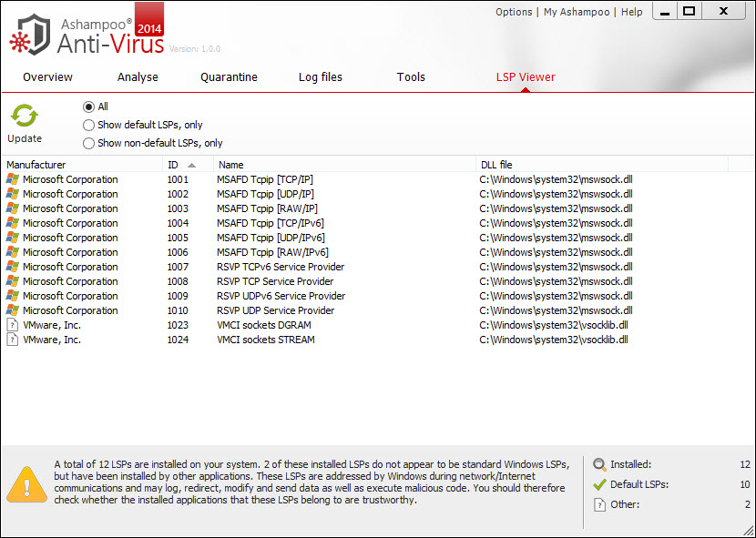The height and width of the screenshot is (538, 756).
Task: Click the green Update refresh icon
Action: coord(24,117)
